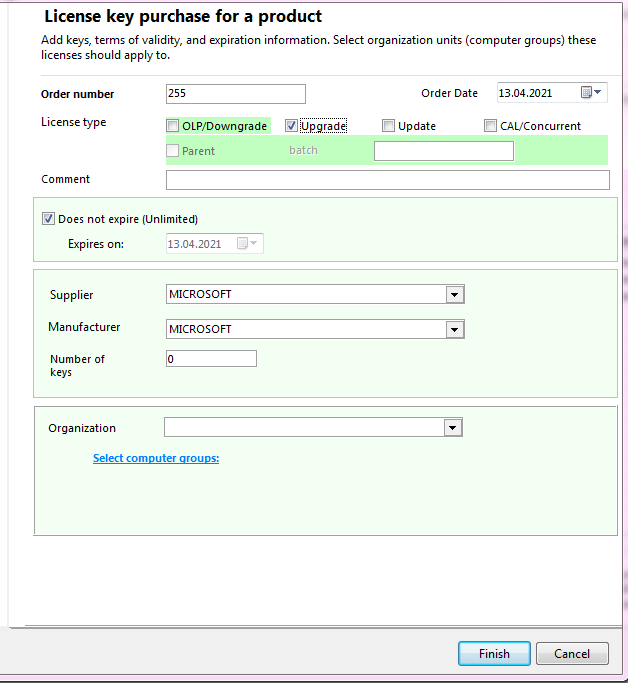Screen dimensions: 628x683
Task: Select the Number of keys field
Action: pos(211,359)
